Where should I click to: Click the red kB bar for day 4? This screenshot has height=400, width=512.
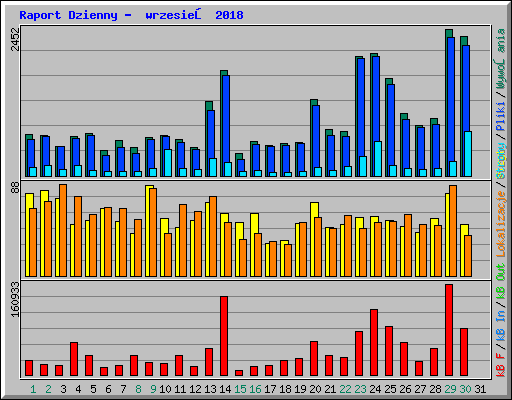(x=74, y=359)
